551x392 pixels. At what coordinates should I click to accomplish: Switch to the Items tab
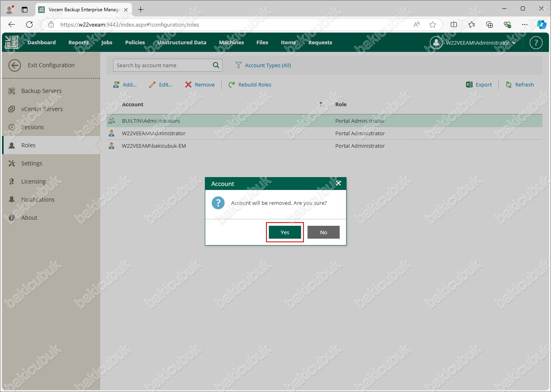click(288, 42)
